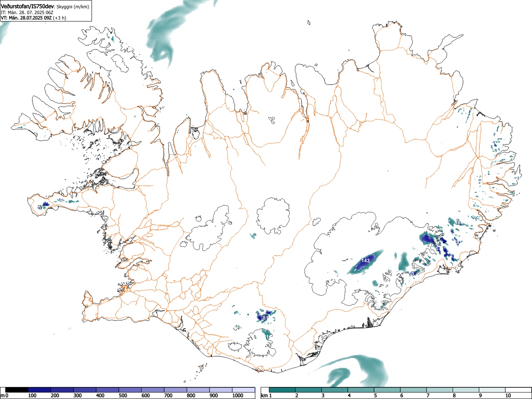Click the dark teal 1–2 km legend swatch

(282, 390)
